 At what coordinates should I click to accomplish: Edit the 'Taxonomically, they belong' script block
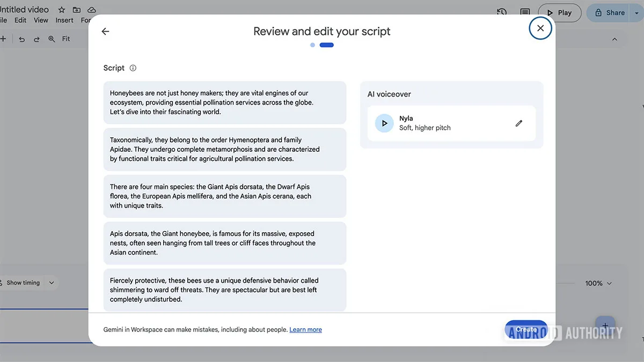(x=225, y=149)
